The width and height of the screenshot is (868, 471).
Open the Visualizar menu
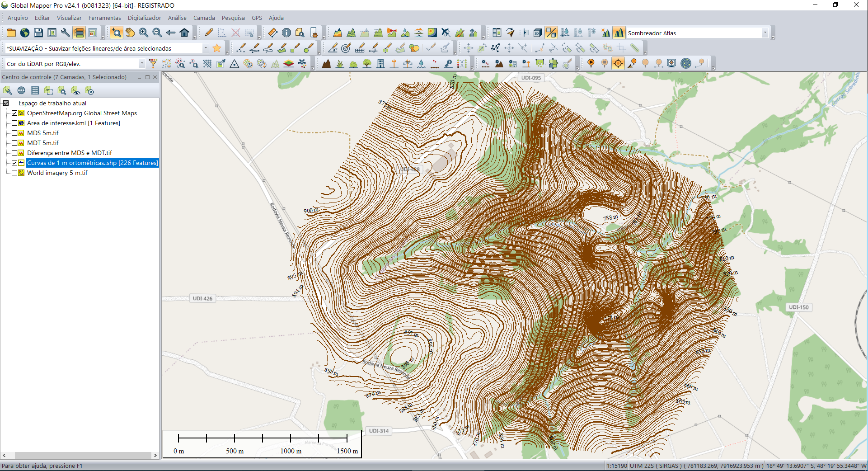click(x=69, y=18)
